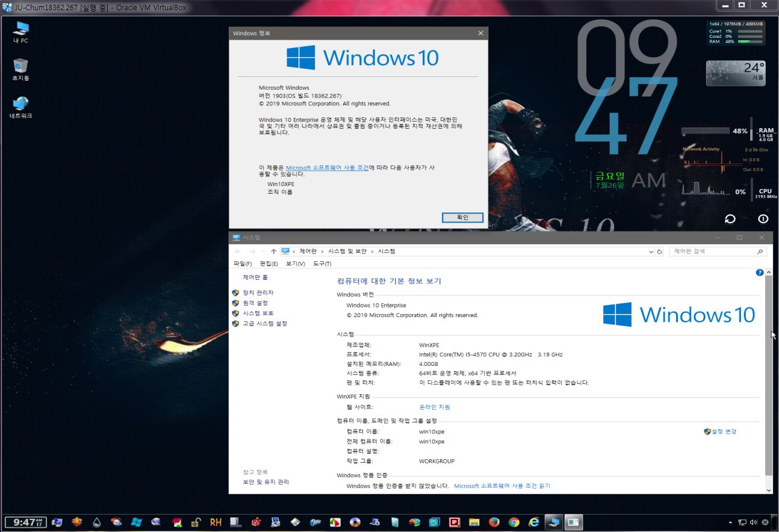Click the system monitor gadget showing Core1 Core2
Viewport: 779px width, 532px height.
[x=736, y=33]
